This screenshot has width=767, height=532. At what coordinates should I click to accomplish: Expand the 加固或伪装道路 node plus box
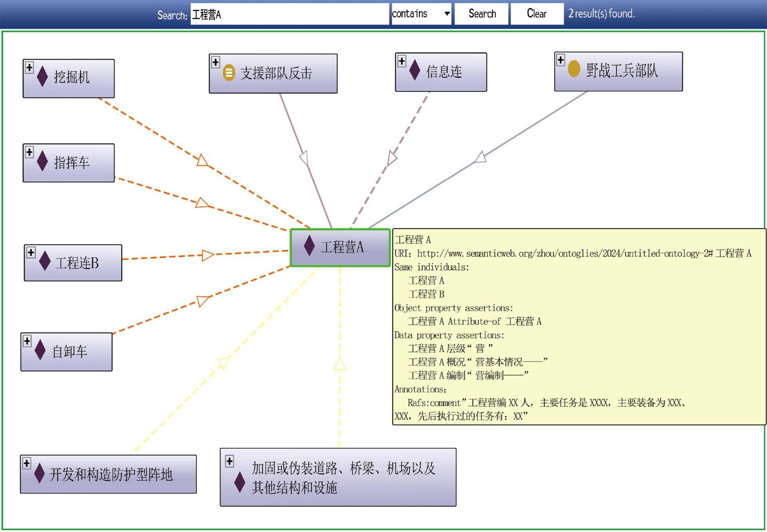click(x=229, y=461)
